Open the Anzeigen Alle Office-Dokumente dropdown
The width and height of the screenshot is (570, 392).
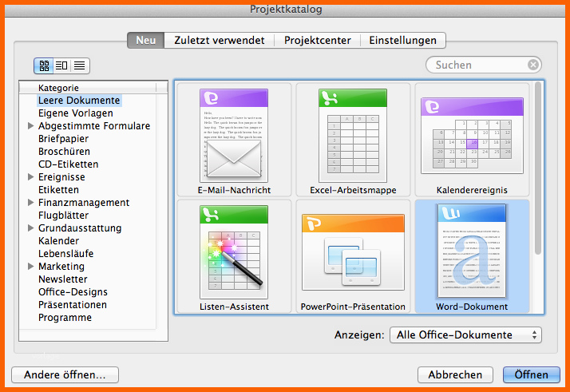465,335
